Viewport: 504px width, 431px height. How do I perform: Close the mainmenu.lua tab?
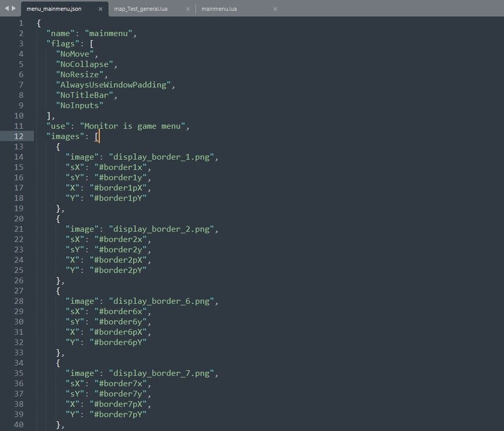(275, 9)
